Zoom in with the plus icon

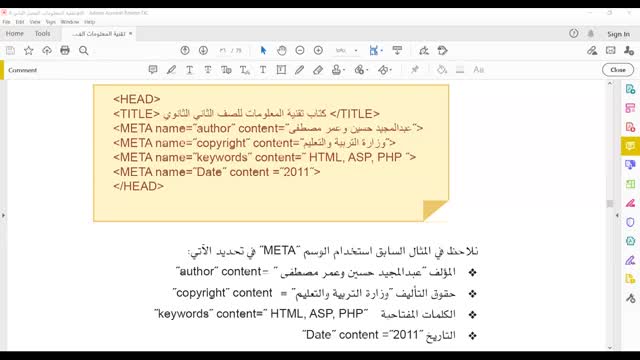pos(318,51)
